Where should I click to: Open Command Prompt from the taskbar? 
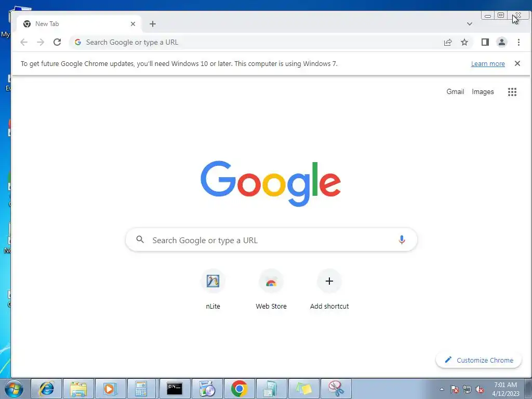(175, 389)
